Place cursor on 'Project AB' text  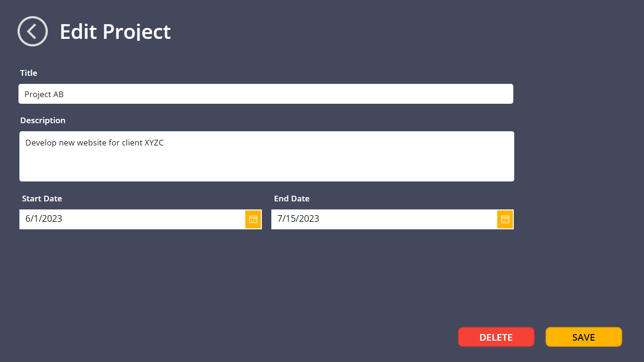click(x=44, y=94)
